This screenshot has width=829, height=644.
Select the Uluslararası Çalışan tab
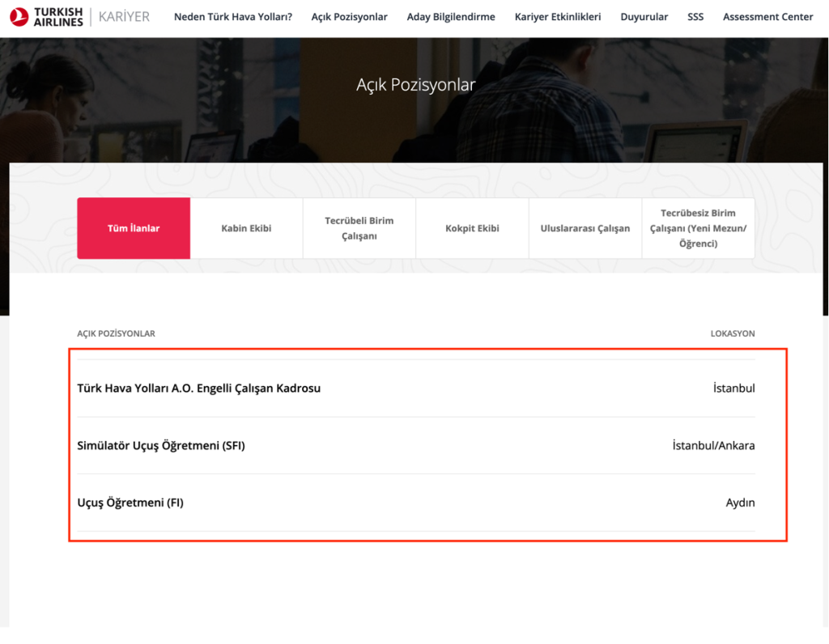585,228
